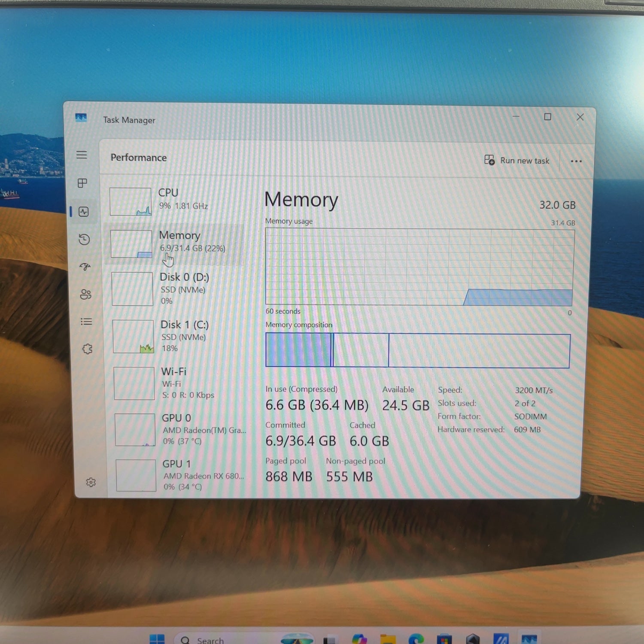Open Task Manager Settings gear
The height and width of the screenshot is (644, 644).
pyautogui.click(x=91, y=482)
